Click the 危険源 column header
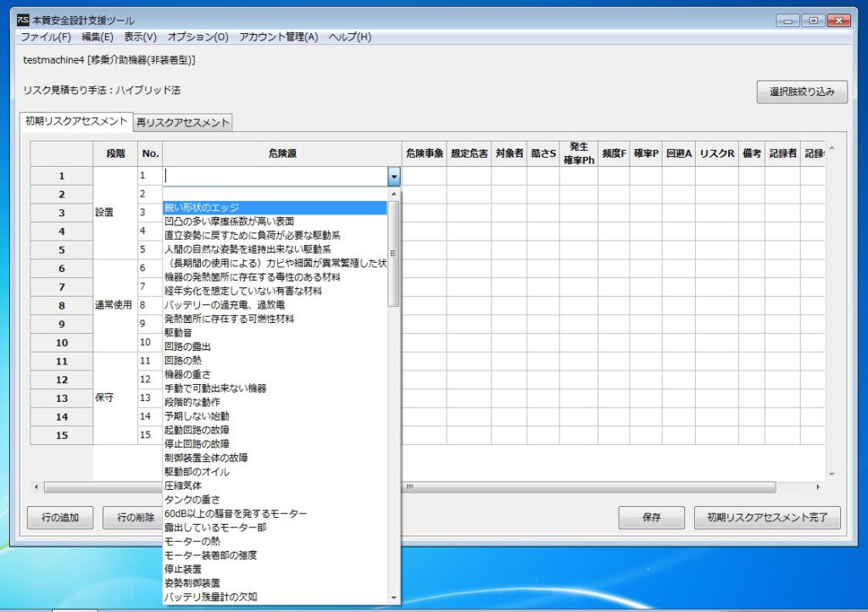The height and width of the screenshot is (612, 868). 282,153
